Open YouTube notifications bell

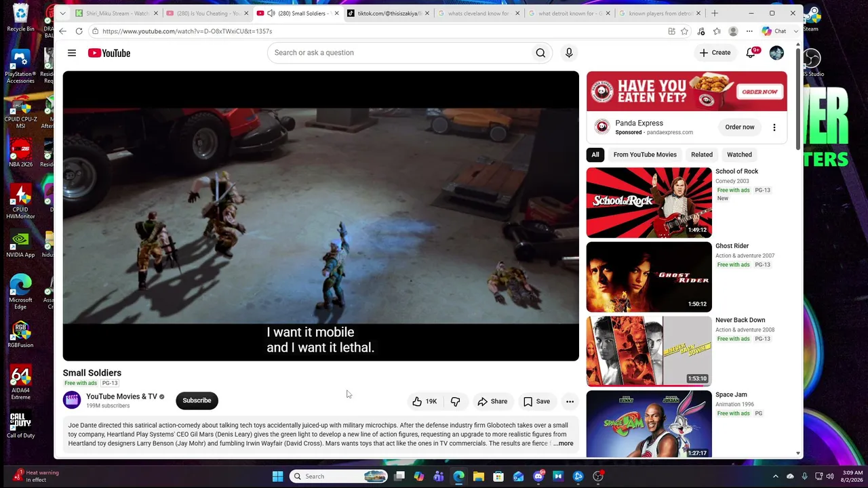[x=751, y=53]
